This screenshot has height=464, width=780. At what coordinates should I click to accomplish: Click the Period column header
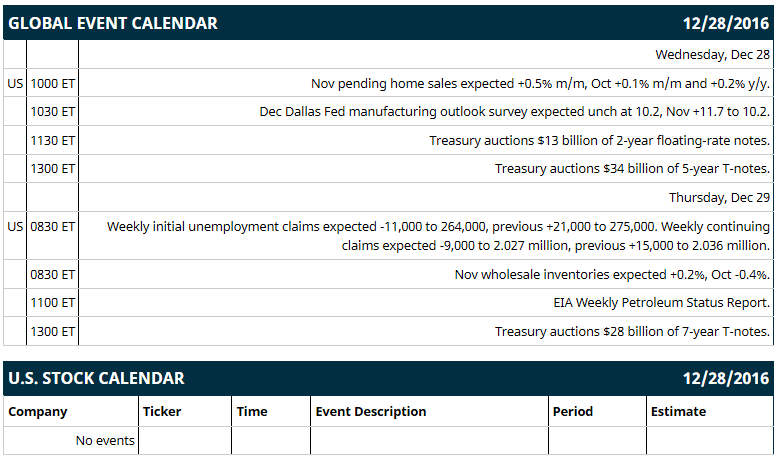573,411
